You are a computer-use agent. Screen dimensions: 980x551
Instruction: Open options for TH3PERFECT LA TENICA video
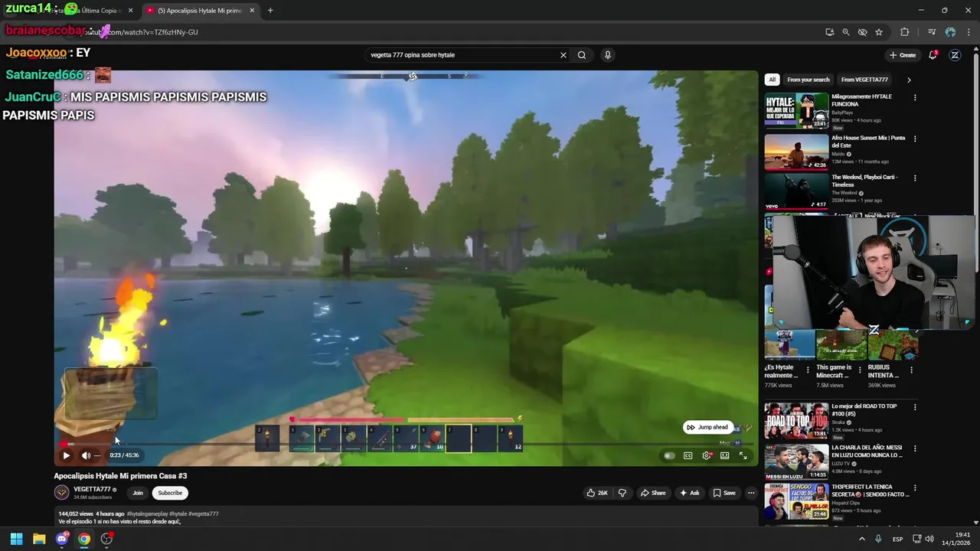click(915, 487)
